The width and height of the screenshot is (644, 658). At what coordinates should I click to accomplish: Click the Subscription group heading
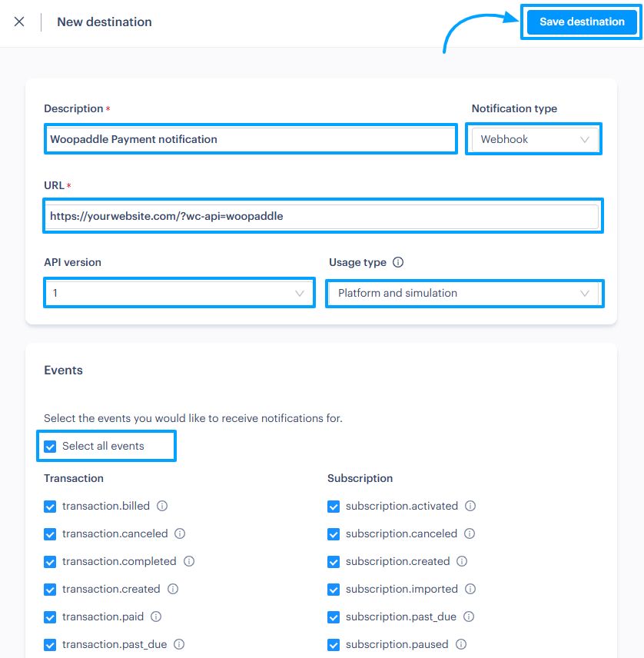tap(360, 478)
